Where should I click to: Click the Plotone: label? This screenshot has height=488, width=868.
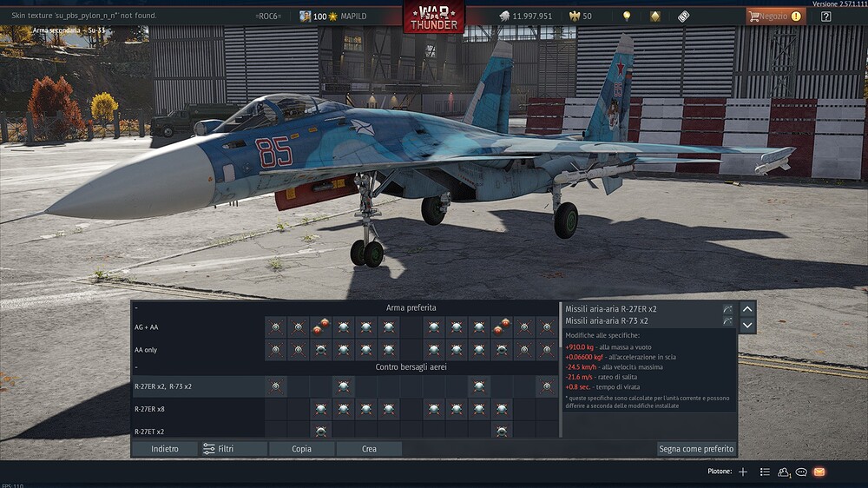(720, 472)
